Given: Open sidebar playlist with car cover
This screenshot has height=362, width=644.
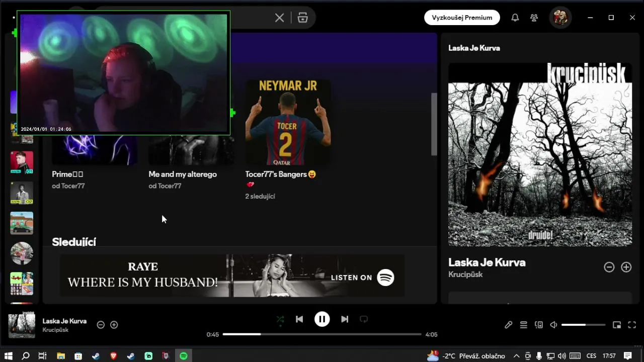Looking at the screenshot, I should (x=22, y=223).
